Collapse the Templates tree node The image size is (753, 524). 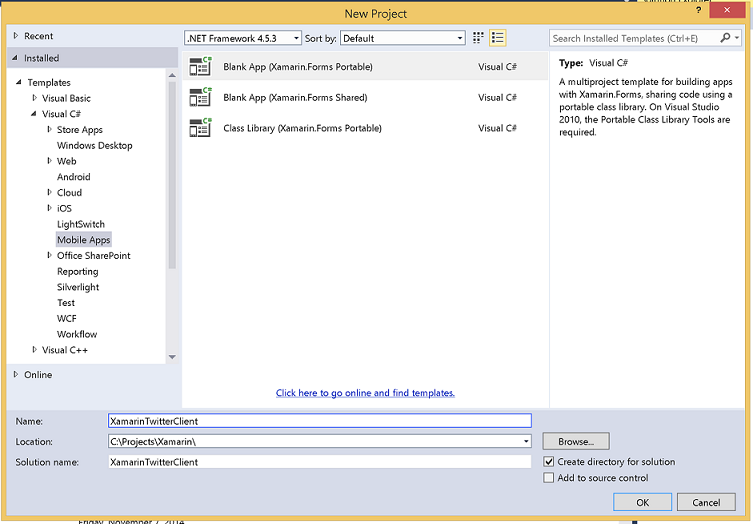(19, 82)
